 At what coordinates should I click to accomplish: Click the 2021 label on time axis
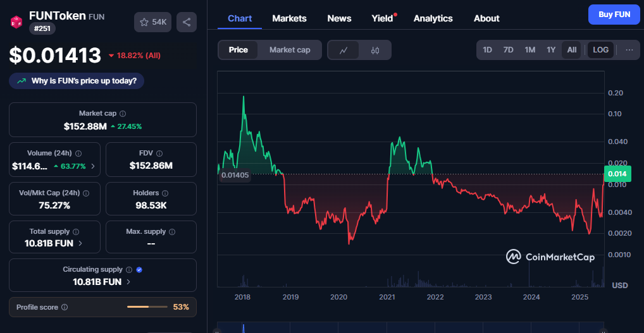click(x=387, y=296)
